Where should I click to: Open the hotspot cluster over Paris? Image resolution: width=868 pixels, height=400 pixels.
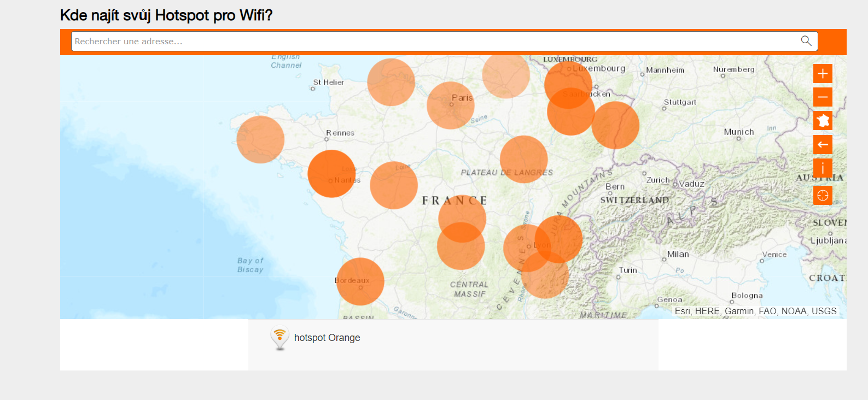point(451,105)
